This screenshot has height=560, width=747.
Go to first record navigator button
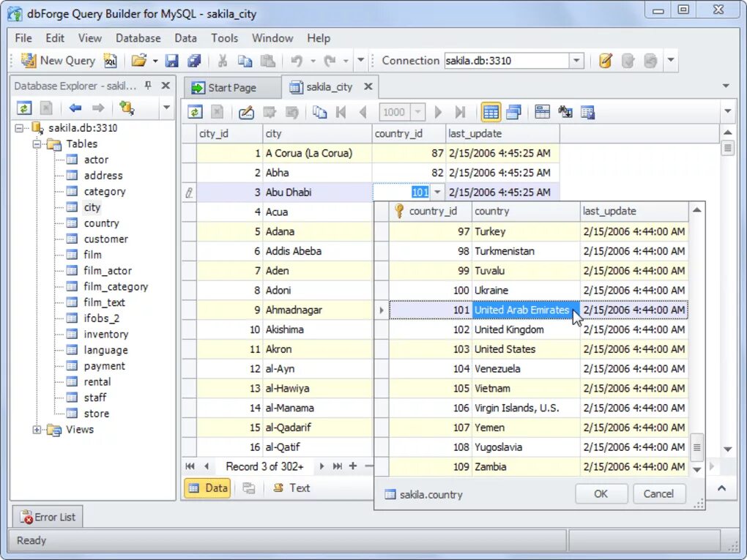click(x=190, y=466)
